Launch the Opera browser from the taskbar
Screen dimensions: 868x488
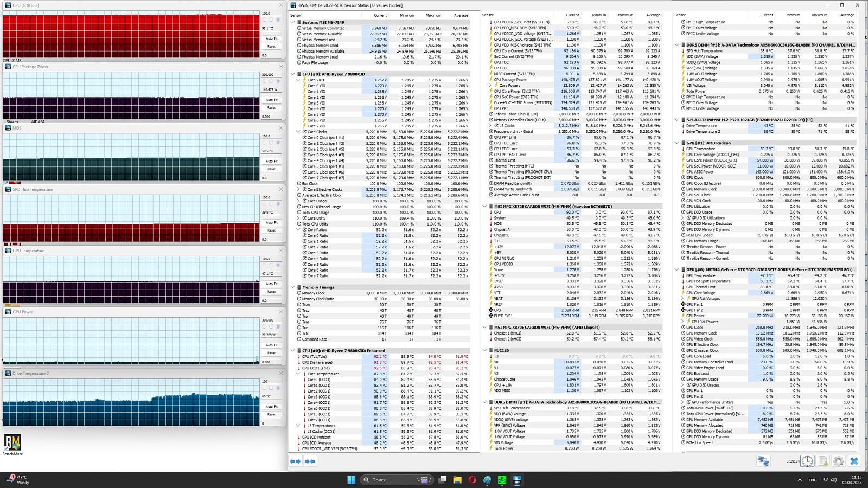pos(472,480)
